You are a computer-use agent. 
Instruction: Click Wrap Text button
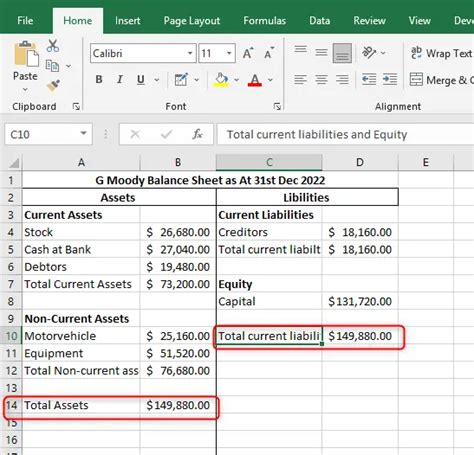click(x=441, y=53)
